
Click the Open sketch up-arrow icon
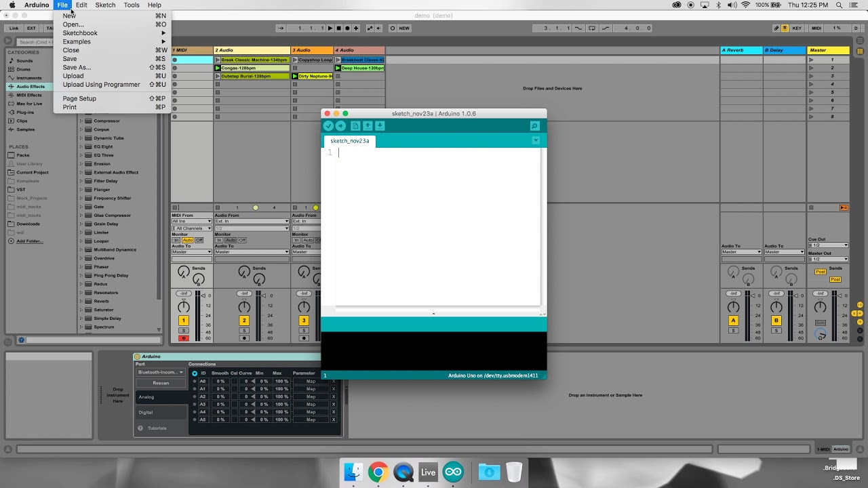point(368,126)
